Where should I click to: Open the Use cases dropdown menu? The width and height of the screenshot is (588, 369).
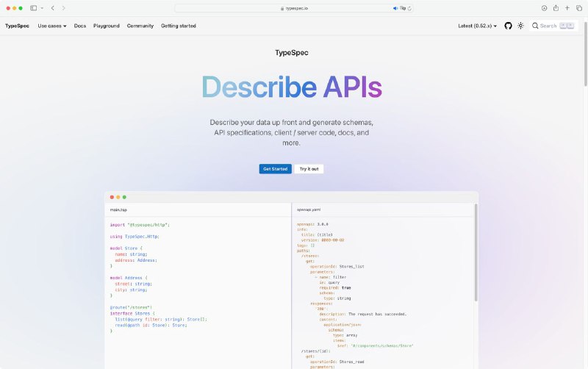coord(52,26)
